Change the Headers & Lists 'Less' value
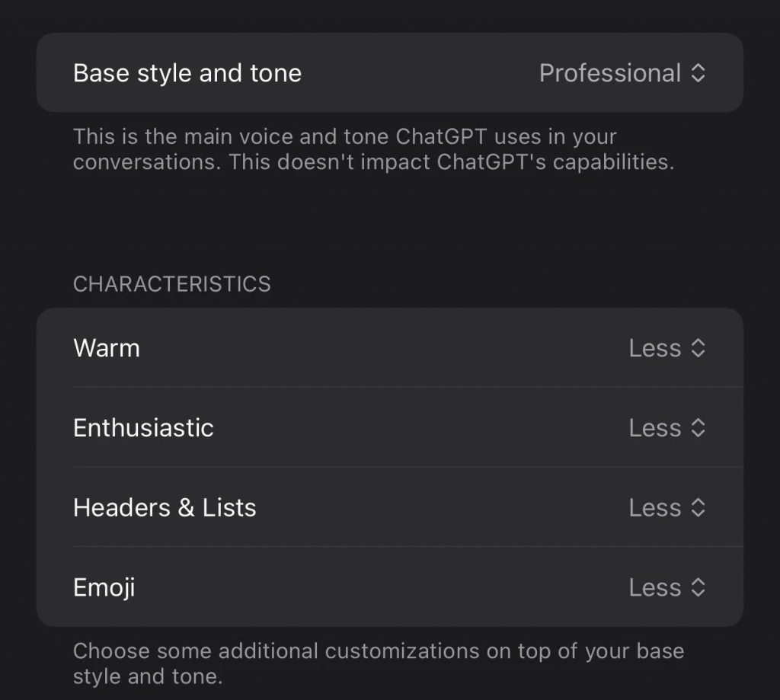This screenshot has height=700, width=780. pos(654,508)
